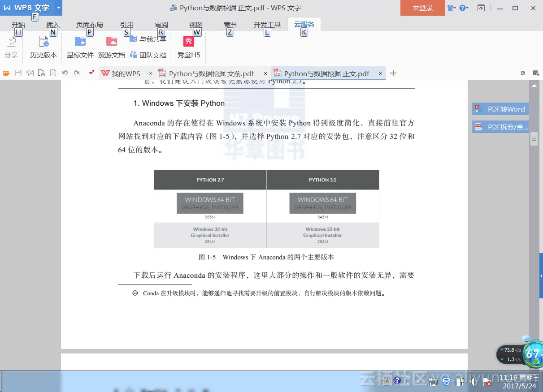Switch to Python与数据挖掘 文前.pdf document tab
543x392 pixels.
coord(211,73)
